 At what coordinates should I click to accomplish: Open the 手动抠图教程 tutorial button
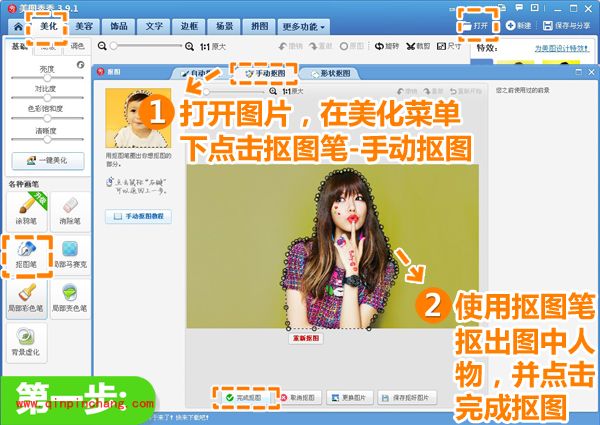(139, 217)
